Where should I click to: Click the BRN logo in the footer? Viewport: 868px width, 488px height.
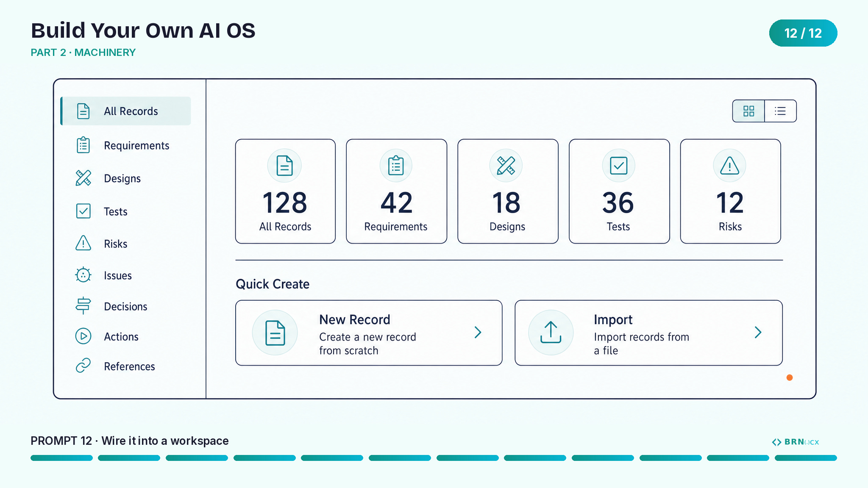(x=796, y=442)
